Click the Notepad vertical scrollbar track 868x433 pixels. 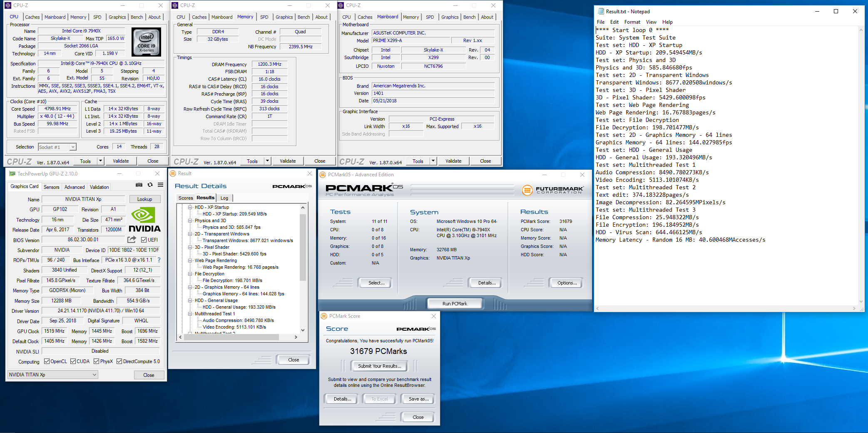(x=861, y=166)
